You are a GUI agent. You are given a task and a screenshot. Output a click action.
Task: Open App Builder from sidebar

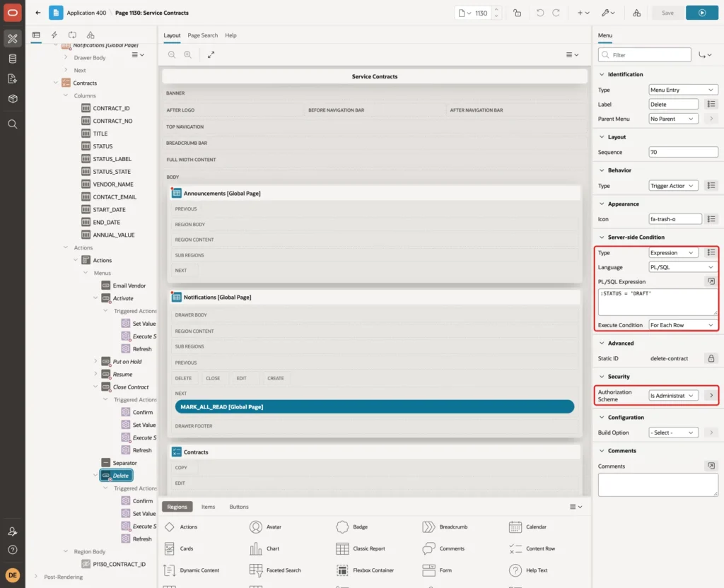13,38
